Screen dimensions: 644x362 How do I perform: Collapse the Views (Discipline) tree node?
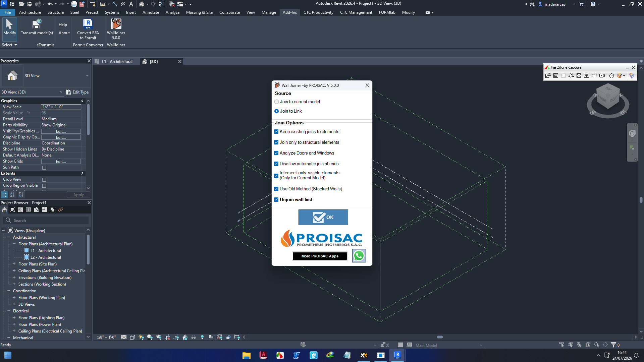(3, 231)
